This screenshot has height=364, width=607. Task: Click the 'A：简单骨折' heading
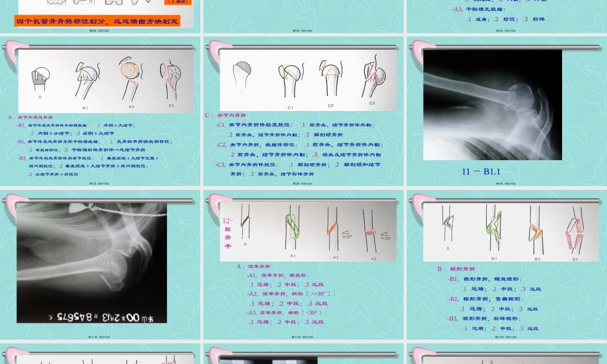click(253, 266)
